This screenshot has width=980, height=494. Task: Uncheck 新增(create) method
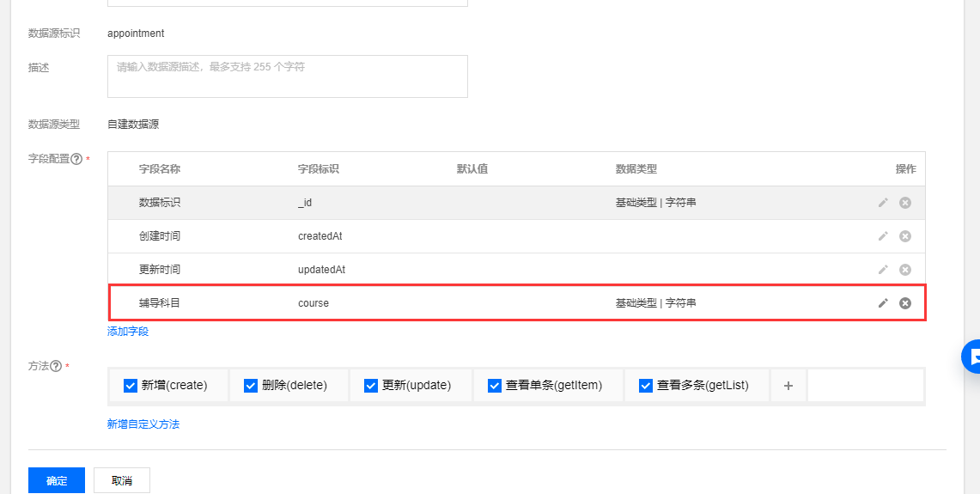pyautogui.click(x=131, y=385)
